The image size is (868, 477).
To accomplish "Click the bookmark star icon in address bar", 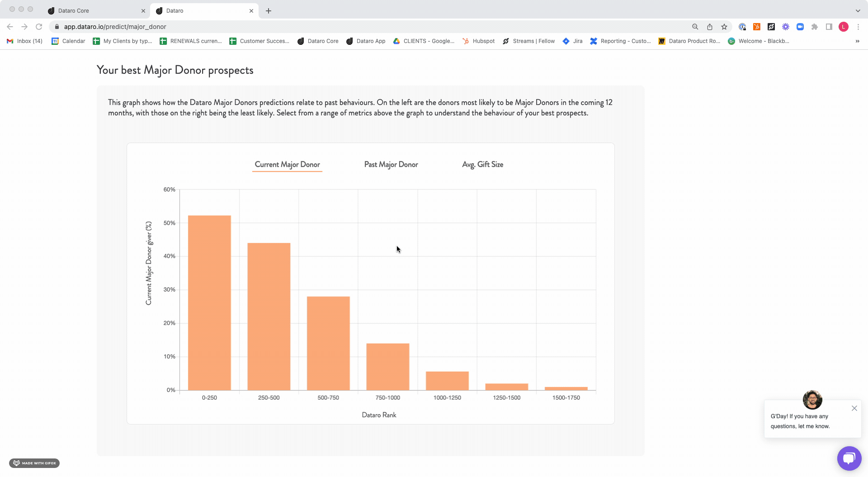I will [x=724, y=27].
